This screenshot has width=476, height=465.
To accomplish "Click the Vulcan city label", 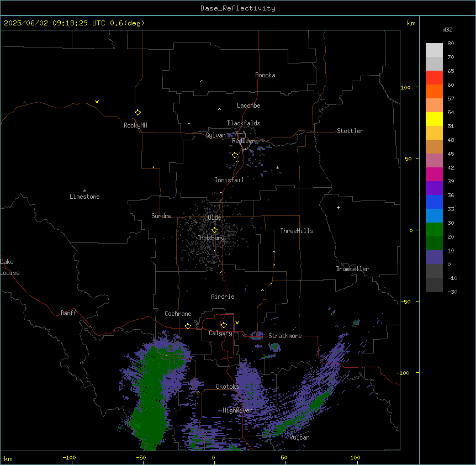I will [300, 437].
